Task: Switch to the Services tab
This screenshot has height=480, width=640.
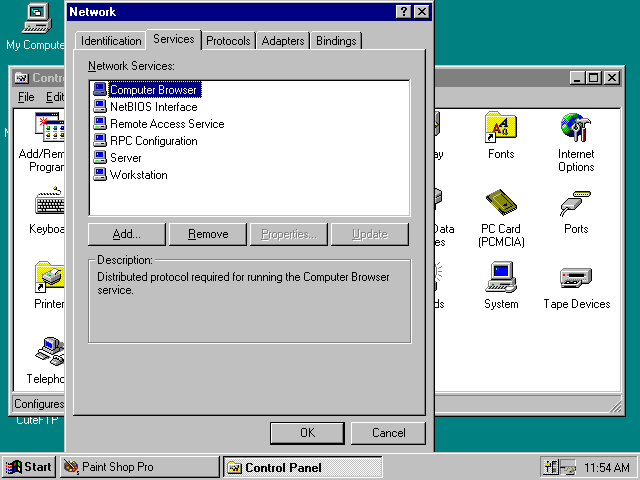Action: 173,40
